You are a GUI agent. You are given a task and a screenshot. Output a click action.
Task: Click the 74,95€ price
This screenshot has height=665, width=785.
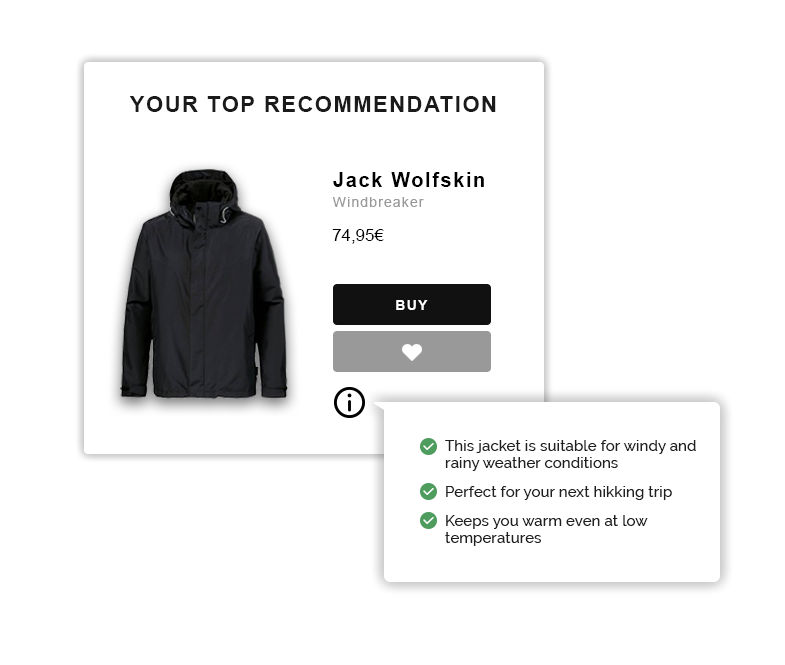358,236
